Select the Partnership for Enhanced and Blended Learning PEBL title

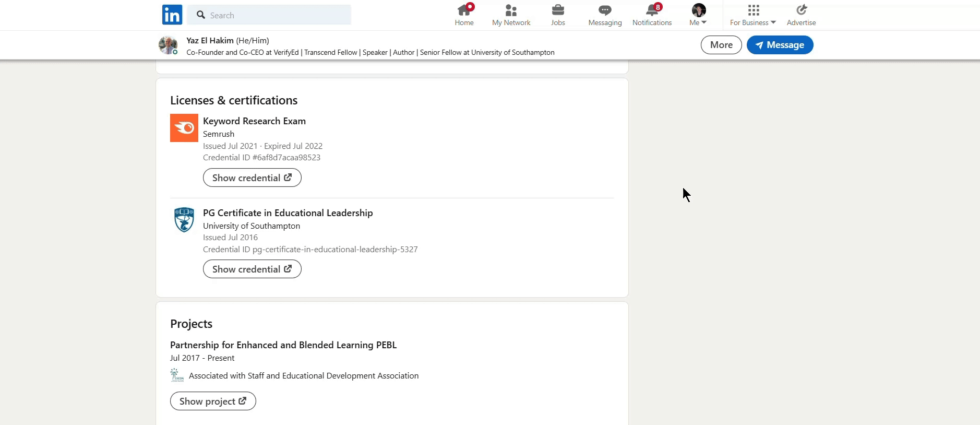[283, 345]
